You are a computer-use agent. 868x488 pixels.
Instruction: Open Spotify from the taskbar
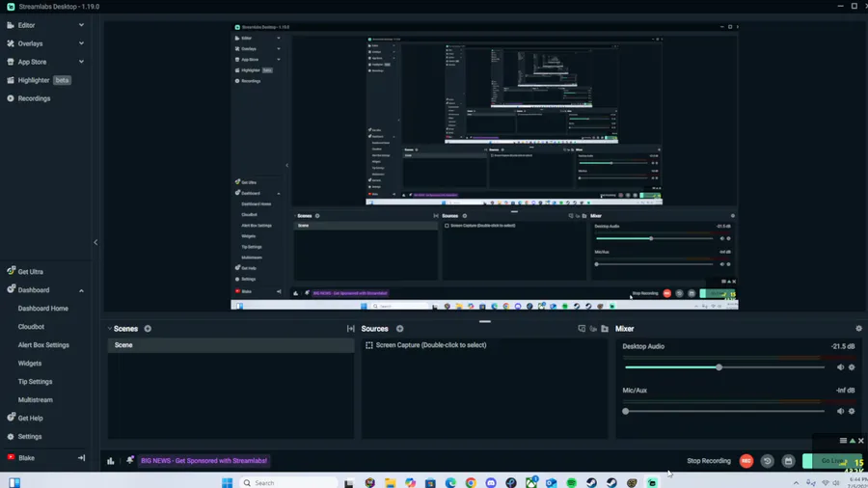(x=571, y=482)
